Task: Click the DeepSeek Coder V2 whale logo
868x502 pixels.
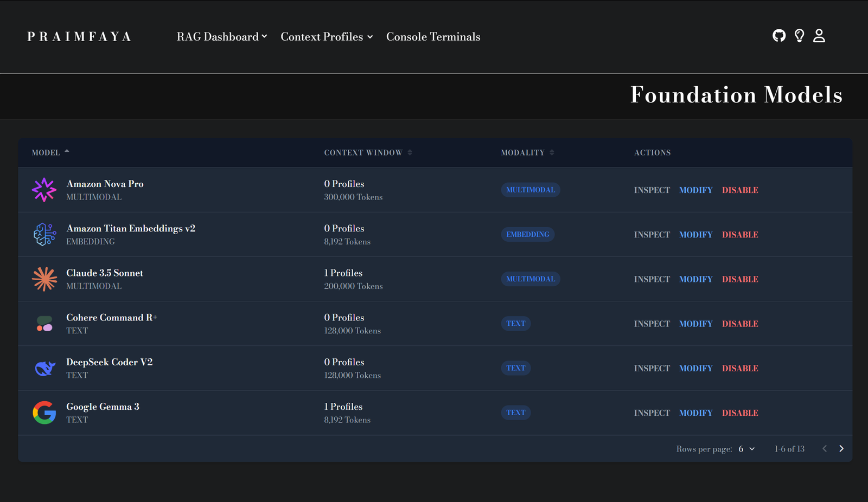Action: 45,368
